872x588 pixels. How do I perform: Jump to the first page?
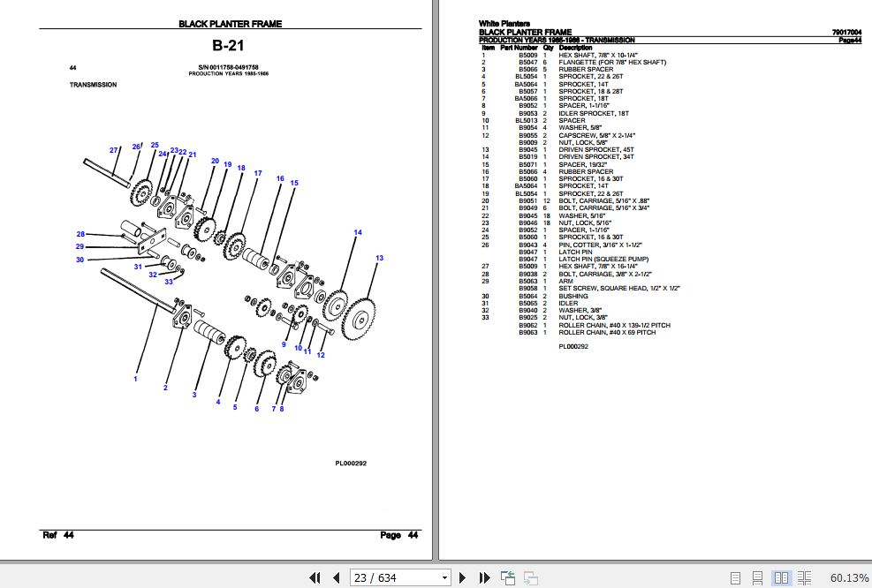tap(315, 577)
